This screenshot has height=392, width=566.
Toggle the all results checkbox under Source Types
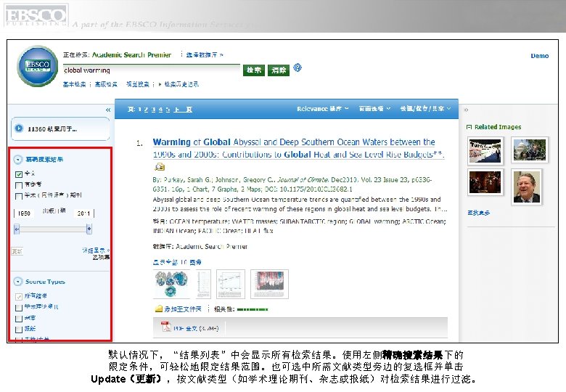point(19,297)
